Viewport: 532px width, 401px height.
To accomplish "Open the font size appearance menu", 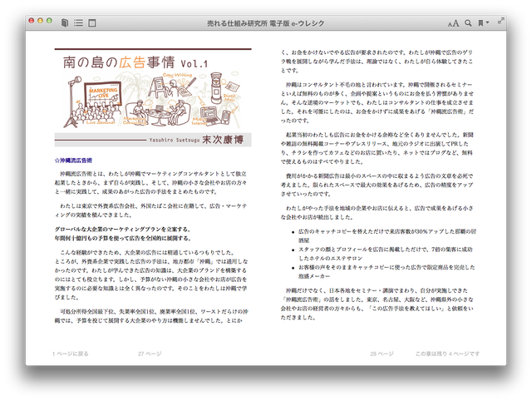I will [453, 23].
